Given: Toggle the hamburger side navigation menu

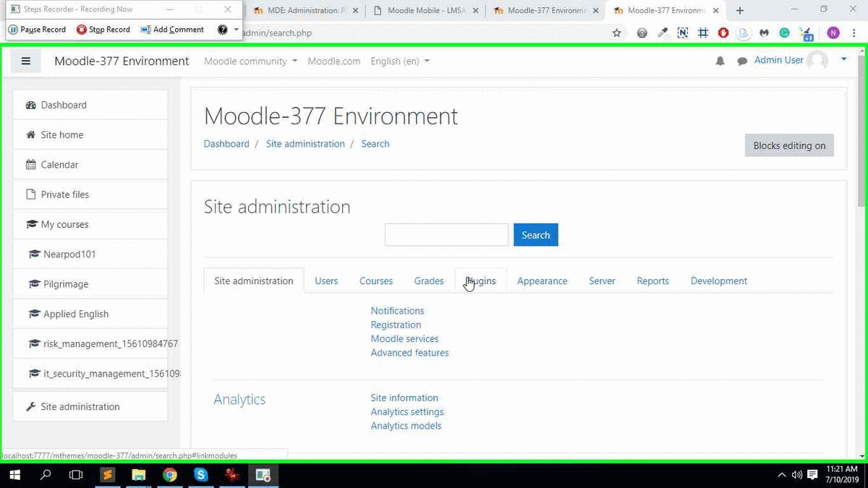Looking at the screenshot, I should click(x=26, y=61).
